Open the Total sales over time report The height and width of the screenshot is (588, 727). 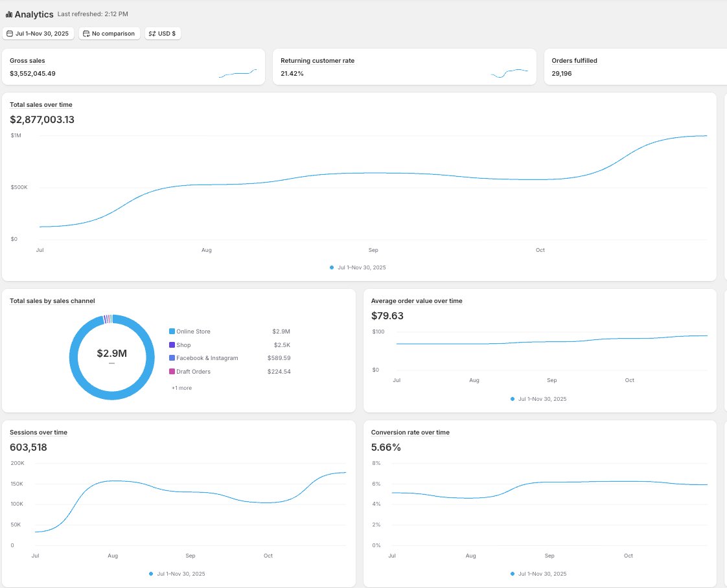coord(41,105)
